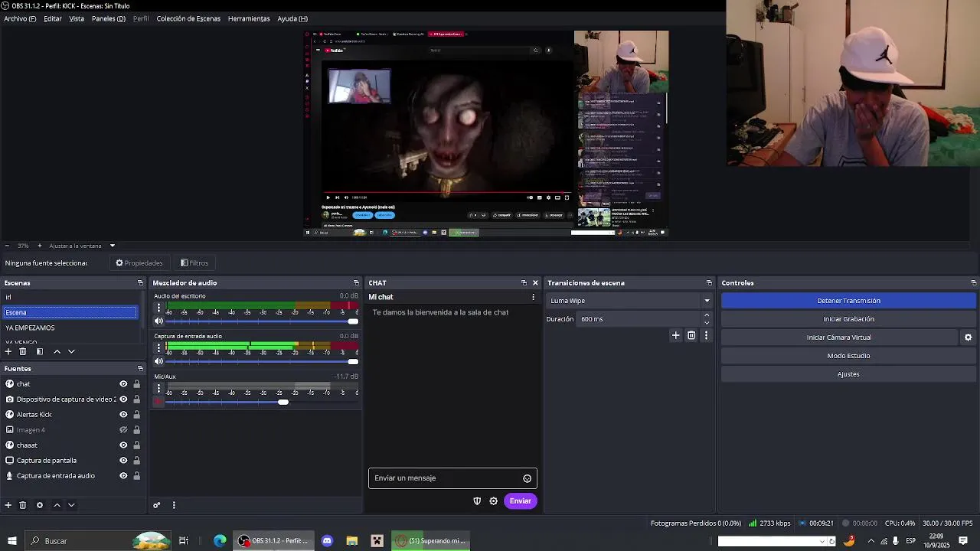980x551 pixels.
Task: Toggle Modo Estudio button
Action: click(x=848, y=356)
